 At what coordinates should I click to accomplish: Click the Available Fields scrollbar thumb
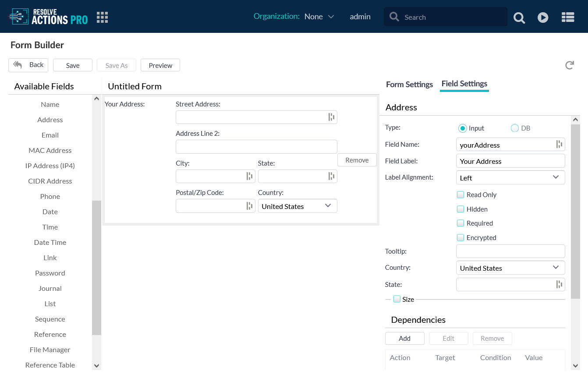[x=96, y=267]
